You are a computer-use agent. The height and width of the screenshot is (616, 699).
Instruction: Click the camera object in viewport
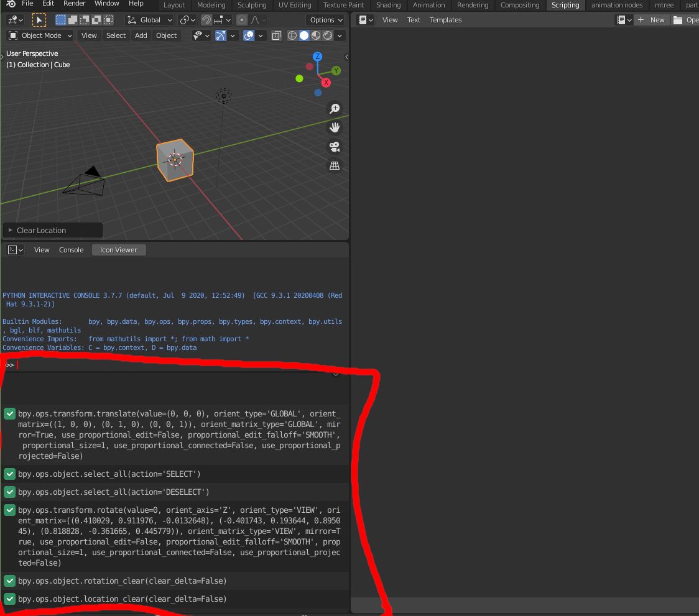point(84,182)
